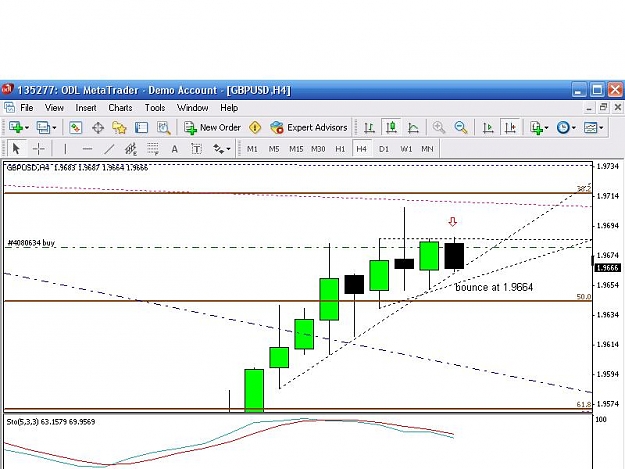This screenshot has width=625, height=469.
Task: Switch to H1 timeframe
Action: [x=340, y=149]
